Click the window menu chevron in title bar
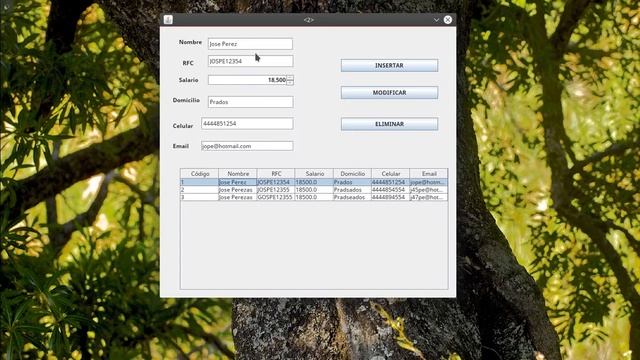The height and width of the screenshot is (360, 640). pyautogui.click(x=436, y=20)
